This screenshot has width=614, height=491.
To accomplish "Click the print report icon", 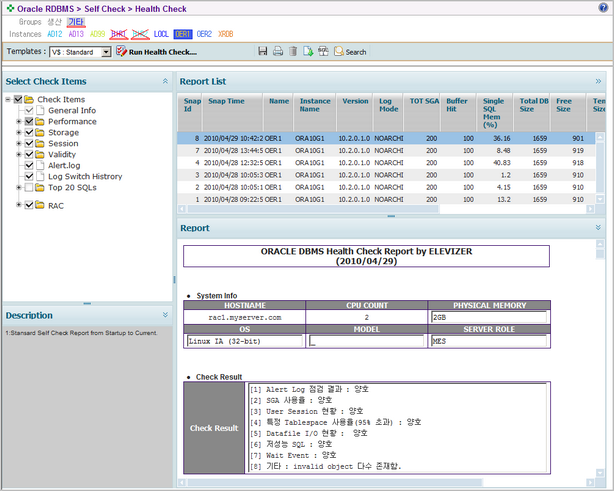I will click(278, 51).
